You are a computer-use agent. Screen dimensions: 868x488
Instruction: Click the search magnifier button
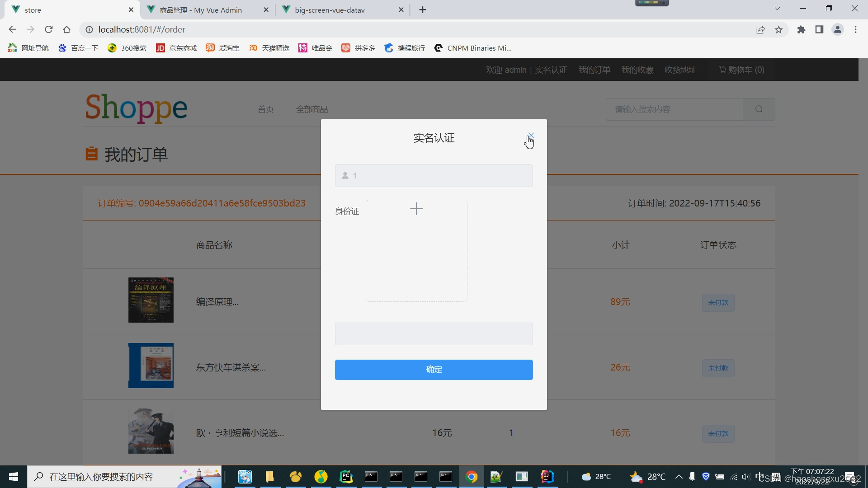point(759,109)
